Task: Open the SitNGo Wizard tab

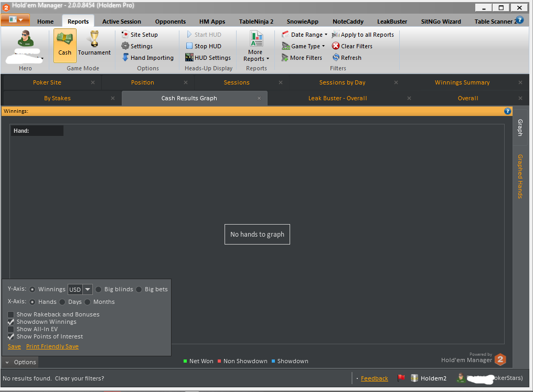Action: [441, 22]
